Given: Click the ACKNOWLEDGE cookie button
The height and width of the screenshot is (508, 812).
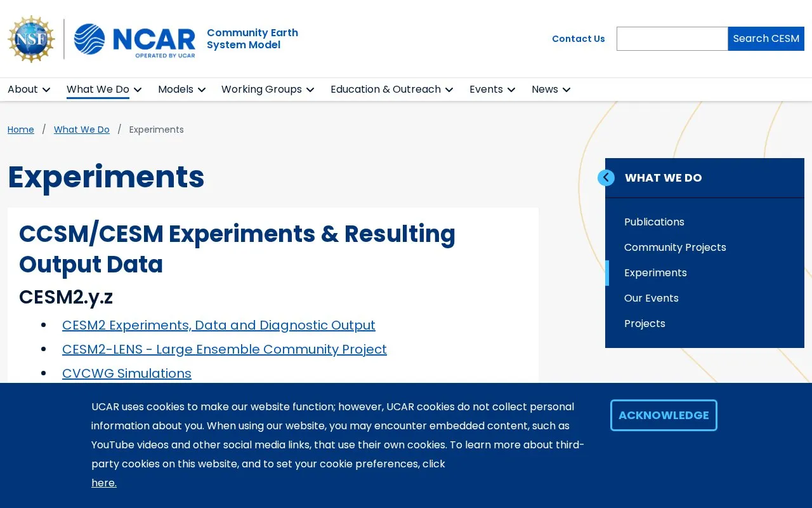Looking at the screenshot, I should 664,415.
